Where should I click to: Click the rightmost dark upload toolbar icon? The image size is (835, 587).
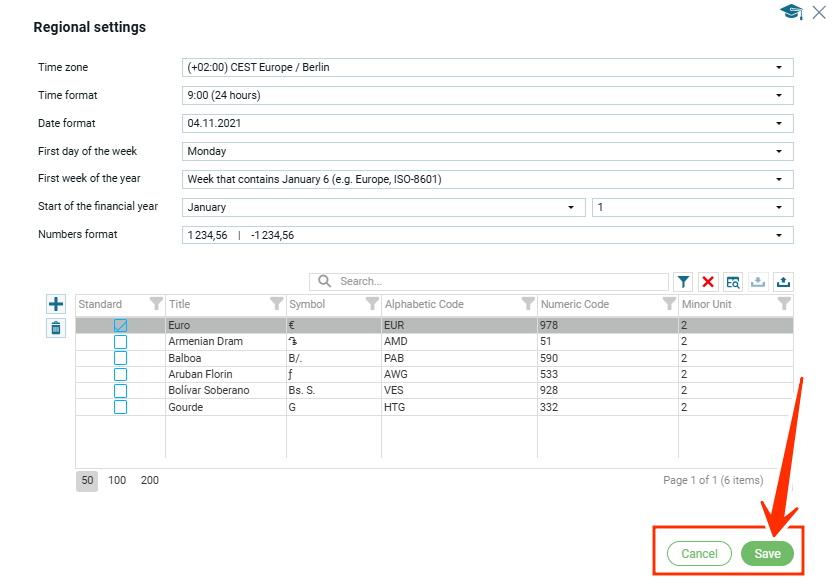tap(784, 282)
